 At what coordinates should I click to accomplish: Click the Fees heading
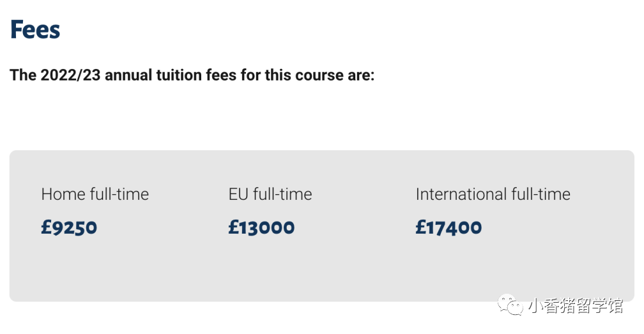coord(35,29)
